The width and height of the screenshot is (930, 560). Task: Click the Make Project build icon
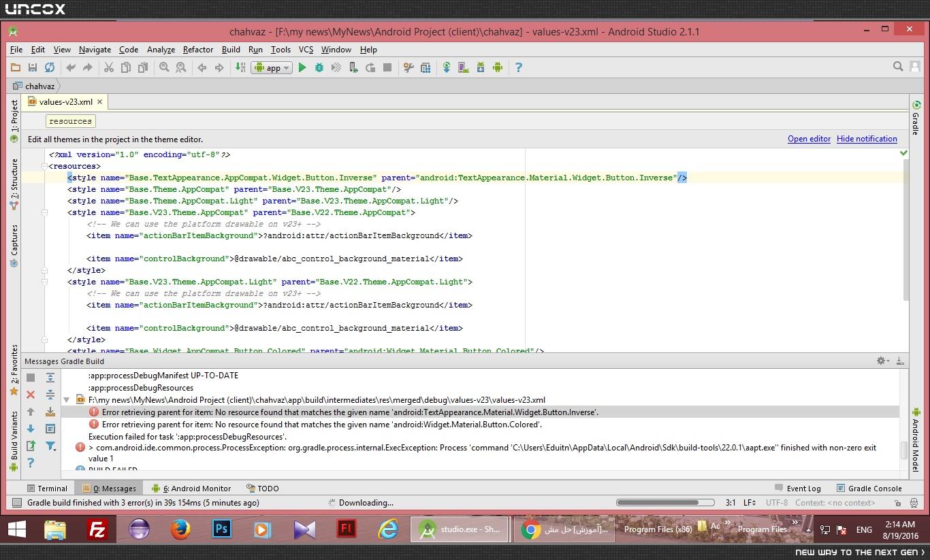(x=240, y=67)
